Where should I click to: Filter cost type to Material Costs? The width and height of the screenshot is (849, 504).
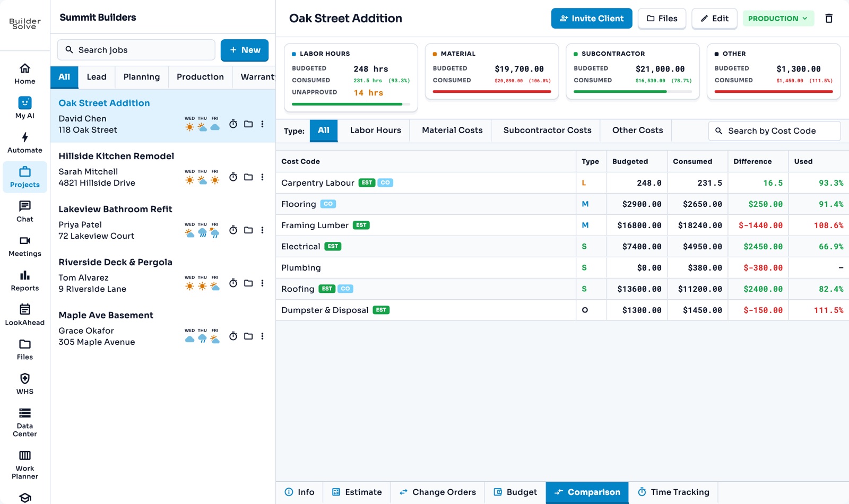(452, 131)
